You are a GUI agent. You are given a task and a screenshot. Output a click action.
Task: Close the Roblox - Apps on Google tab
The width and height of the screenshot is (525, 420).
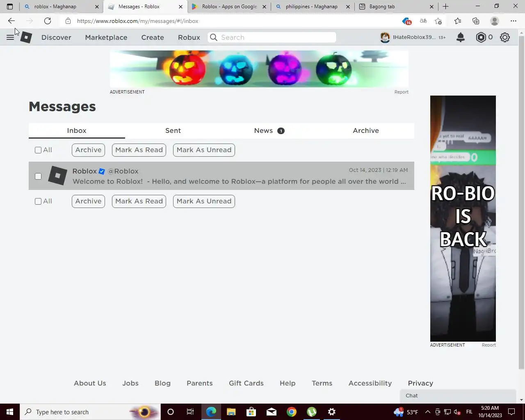click(x=264, y=7)
